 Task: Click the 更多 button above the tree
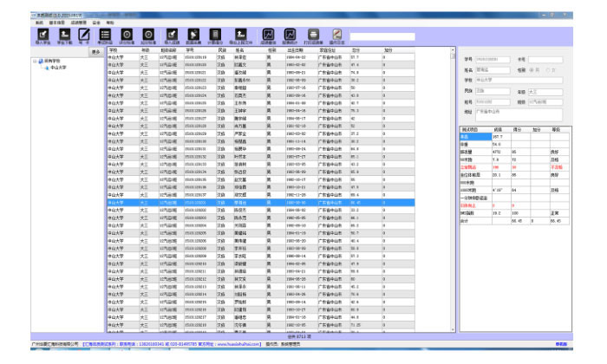[95, 52]
